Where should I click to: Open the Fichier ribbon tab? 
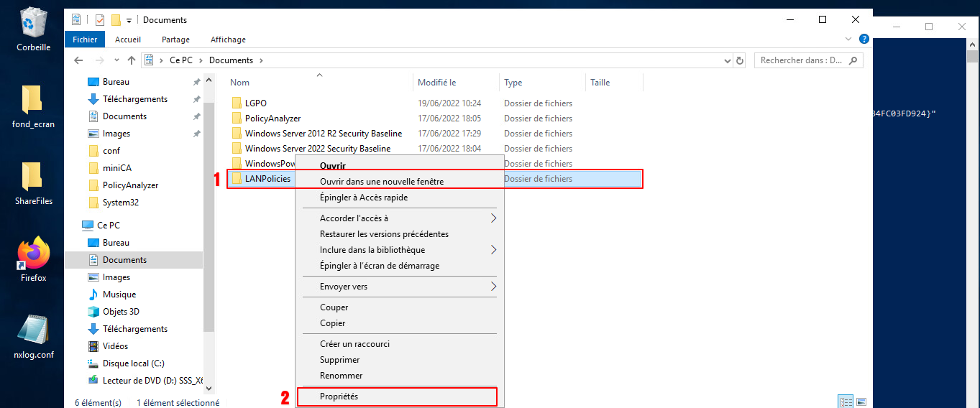[85, 40]
